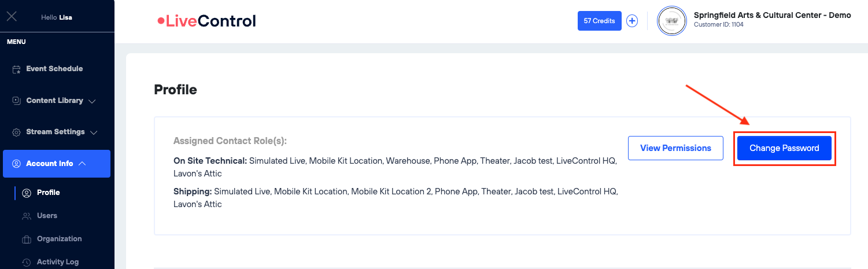Click the Account Info person icon
This screenshot has height=269, width=868.
click(x=17, y=164)
